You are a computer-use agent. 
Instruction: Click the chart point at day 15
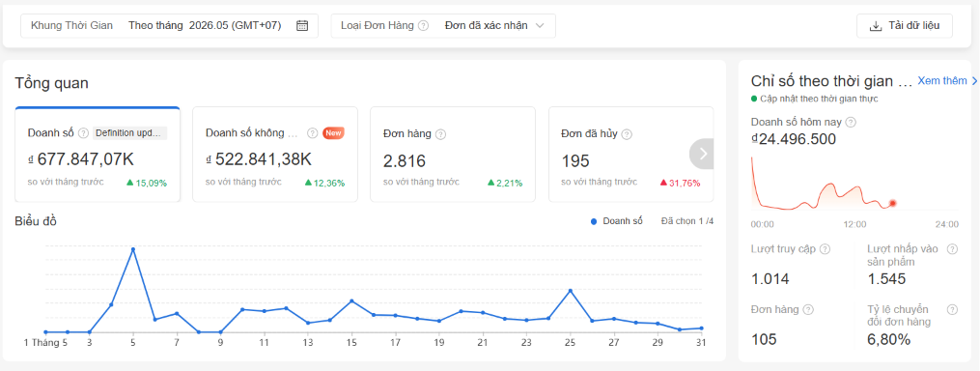coord(351,300)
